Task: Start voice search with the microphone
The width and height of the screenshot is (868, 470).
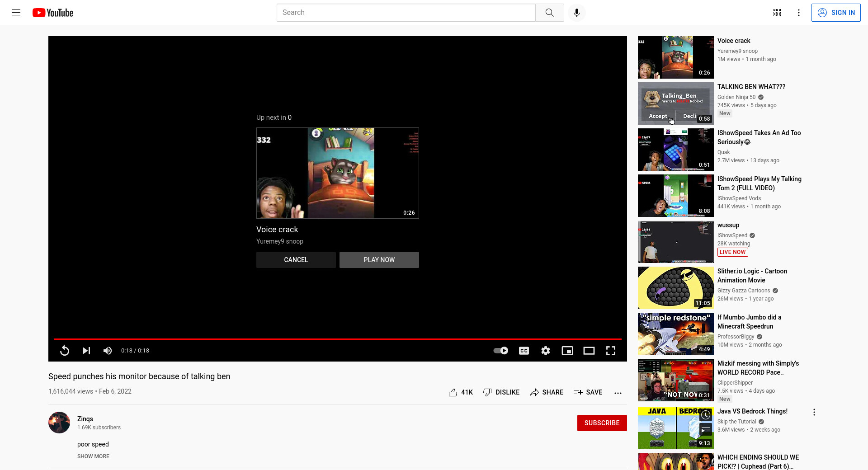Action: (576, 13)
